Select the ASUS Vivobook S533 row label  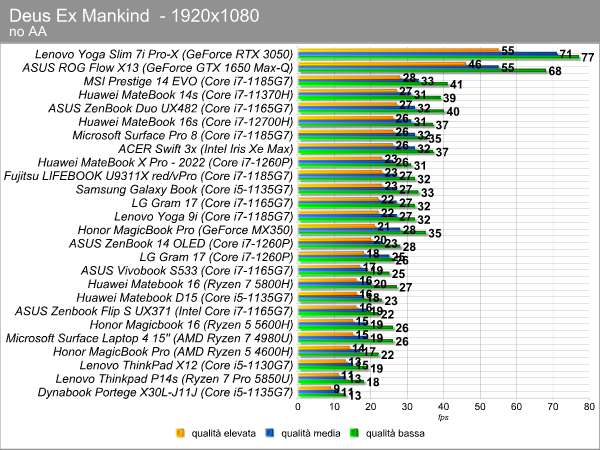(x=187, y=271)
